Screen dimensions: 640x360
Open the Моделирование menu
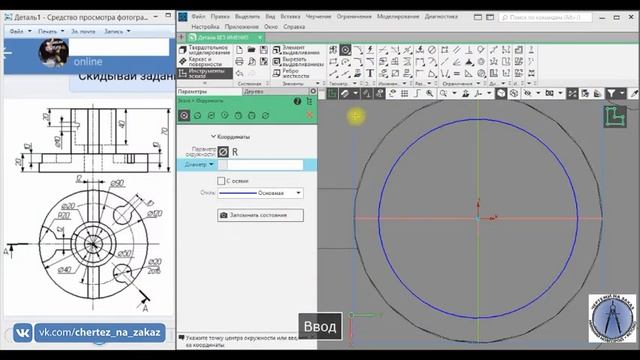pos(398,17)
